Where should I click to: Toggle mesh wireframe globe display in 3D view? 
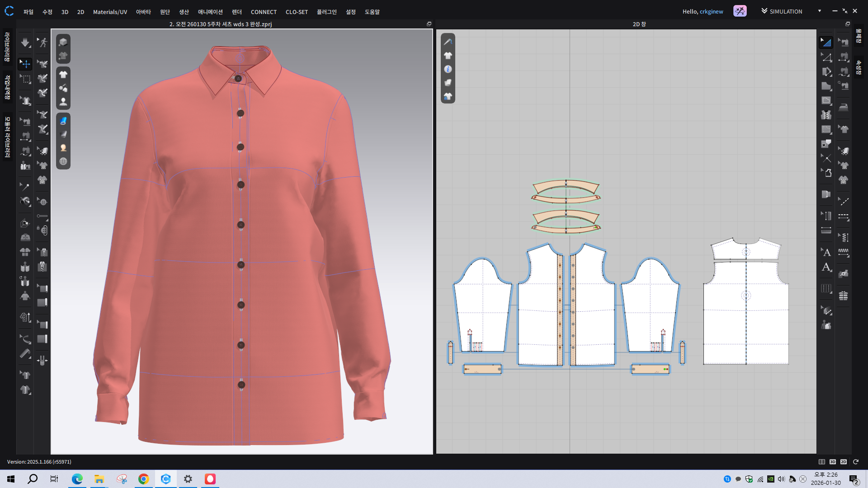[63, 161]
